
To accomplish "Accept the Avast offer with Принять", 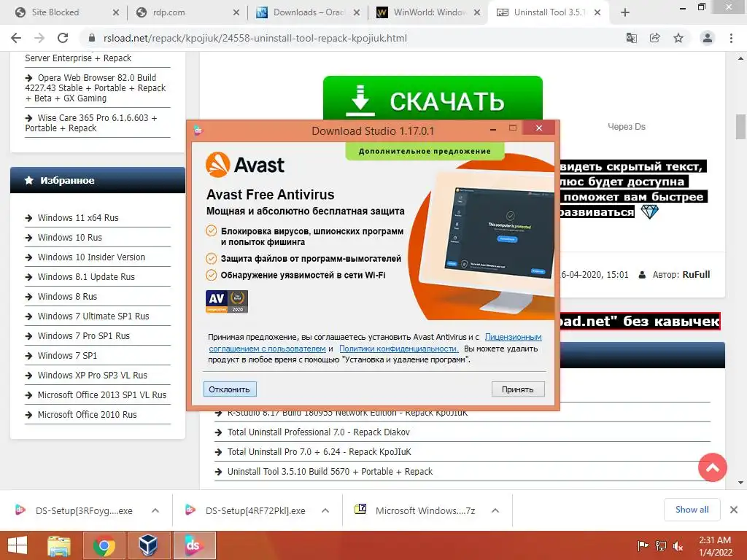I will point(518,389).
